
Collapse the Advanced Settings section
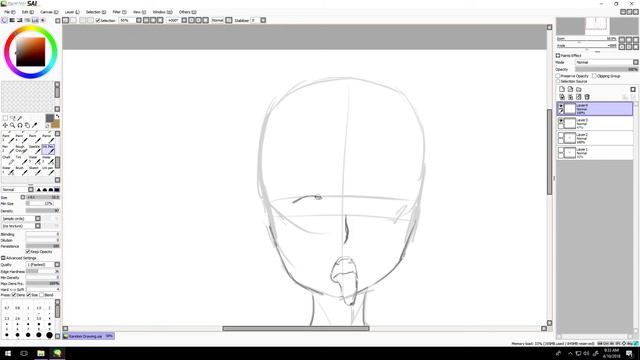click(x=3, y=258)
